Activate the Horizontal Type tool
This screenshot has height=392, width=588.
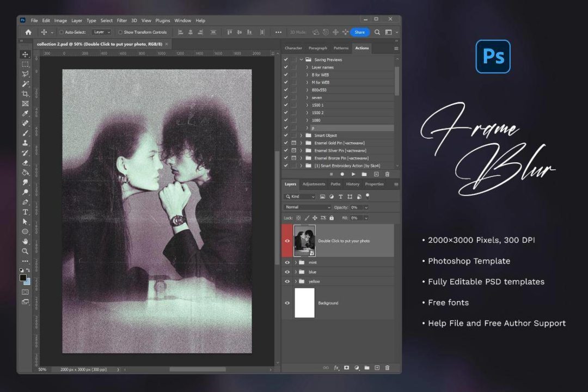point(25,212)
